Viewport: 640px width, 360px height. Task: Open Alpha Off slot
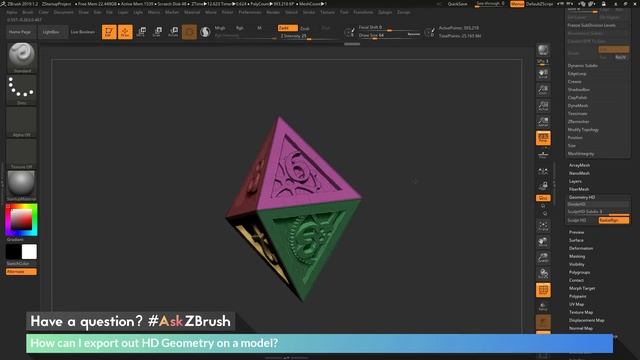pos(22,122)
